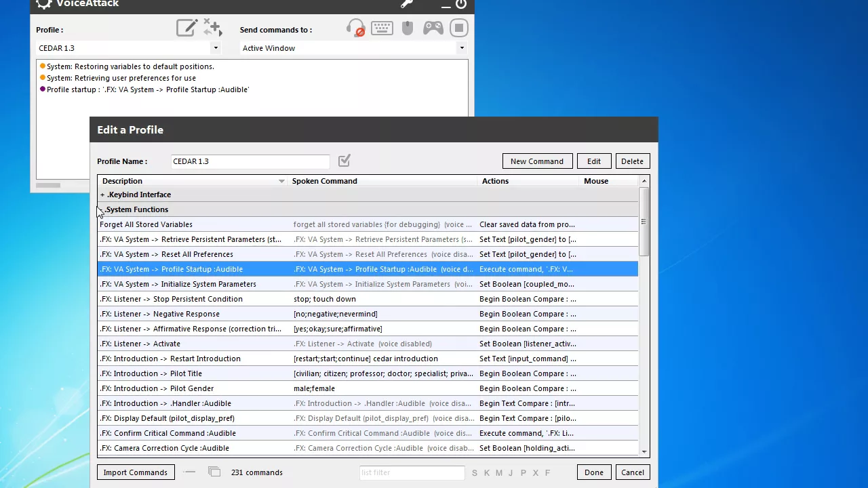868x488 pixels.
Task: Click the Delete button
Action: (x=632, y=161)
